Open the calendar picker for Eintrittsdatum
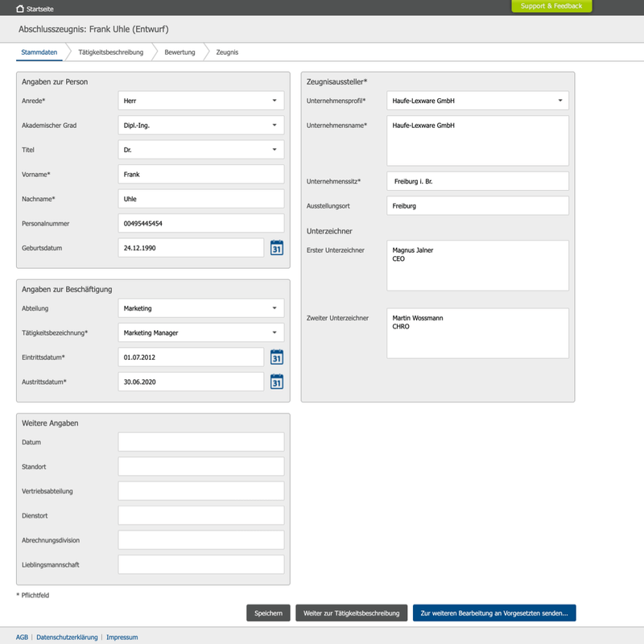The image size is (644, 644). (277, 356)
